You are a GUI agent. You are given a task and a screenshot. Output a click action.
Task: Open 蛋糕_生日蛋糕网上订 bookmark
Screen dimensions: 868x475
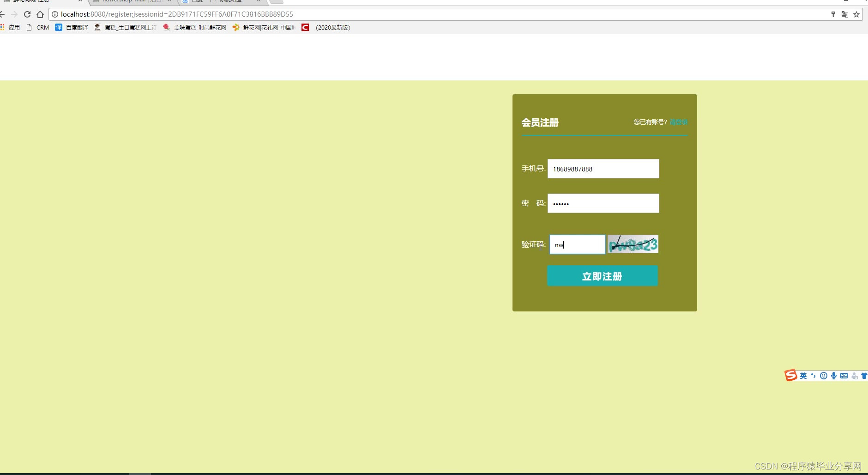point(125,27)
